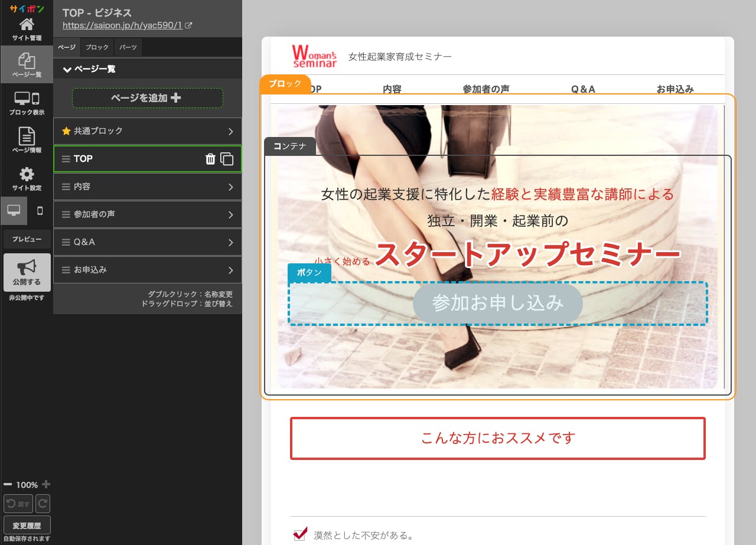
Task: Expand the 参加者の声 page arrow
Action: pos(230,214)
